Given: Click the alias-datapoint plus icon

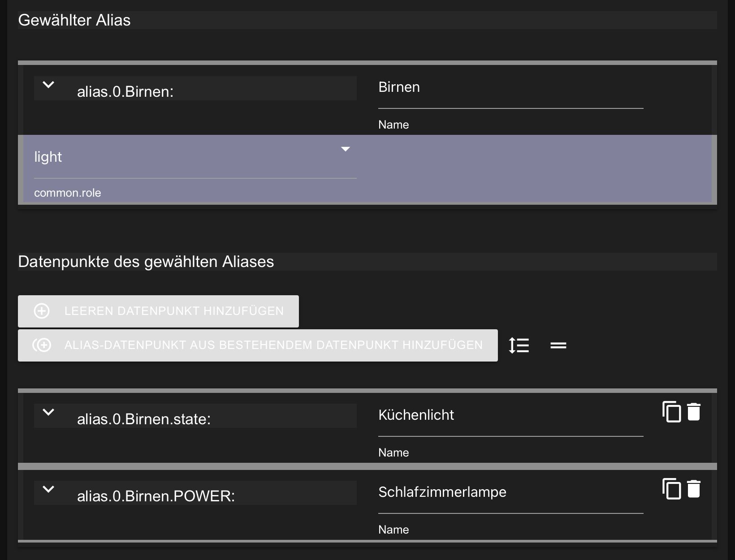Looking at the screenshot, I should pos(42,345).
